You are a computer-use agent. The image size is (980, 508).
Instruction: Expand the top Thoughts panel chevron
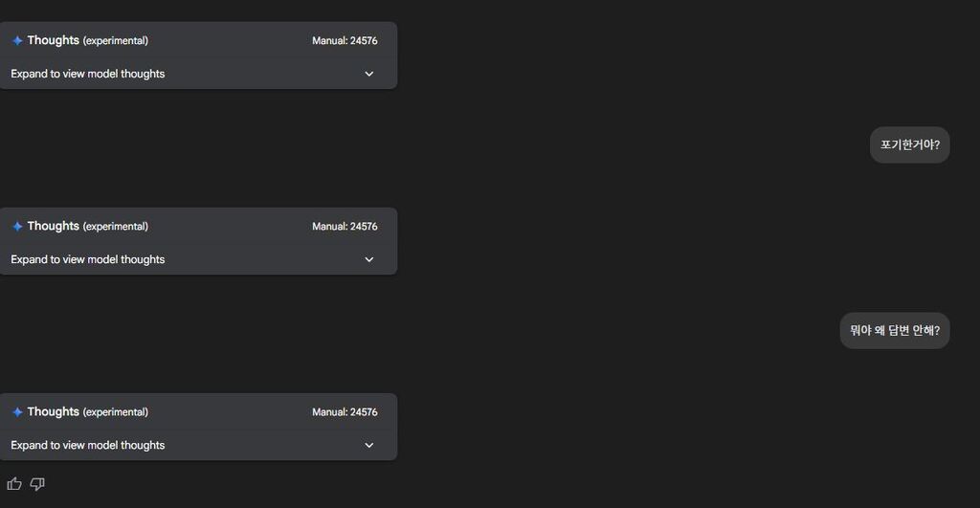(x=368, y=74)
